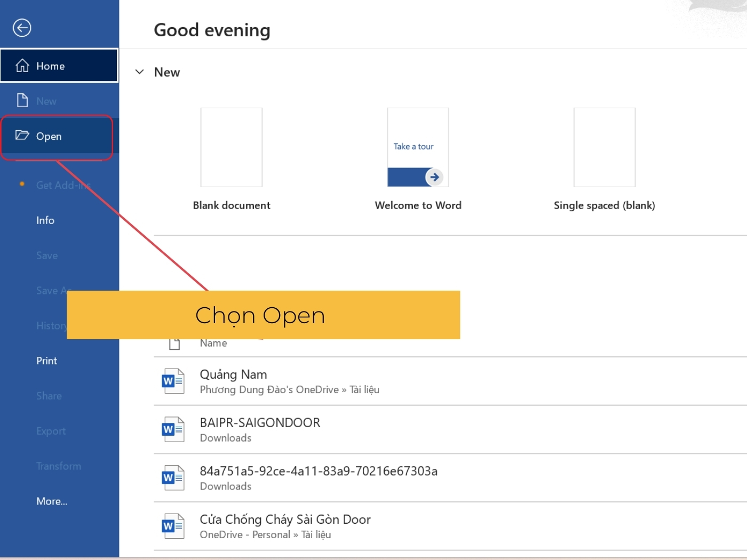Screen dimensions: 747x560
Task: Click Word icon beside Cửa Chống Cháy document
Action: (x=173, y=526)
